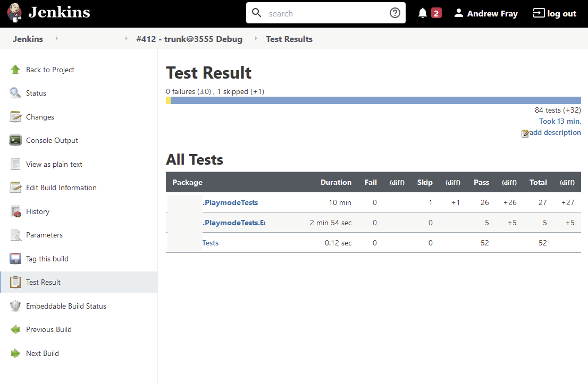This screenshot has width=588, height=383.
Task: Select the '84 tests (+32)' summary text
Action: [x=558, y=110]
